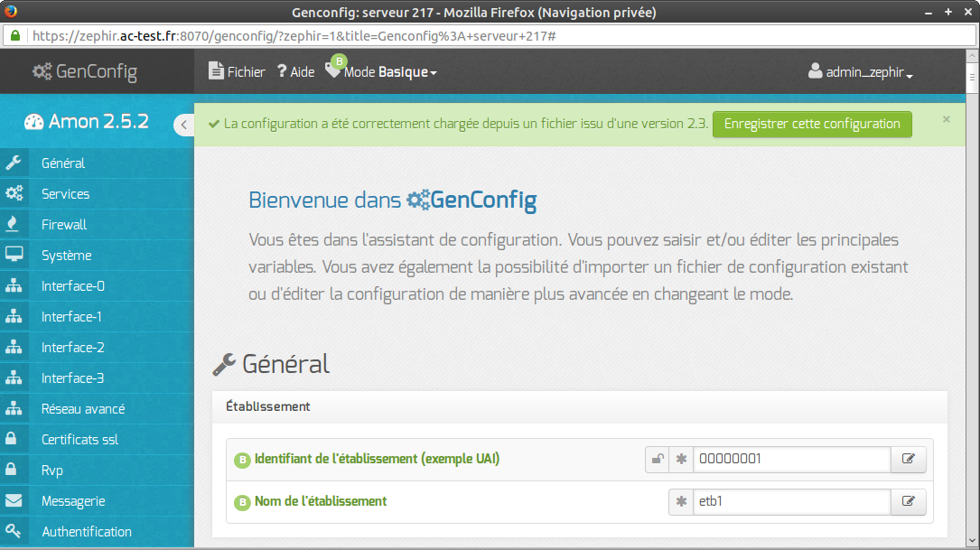Click the green B badge for Nom de l'établissement
Image resolution: width=980 pixels, height=550 pixels.
point(242,502)
